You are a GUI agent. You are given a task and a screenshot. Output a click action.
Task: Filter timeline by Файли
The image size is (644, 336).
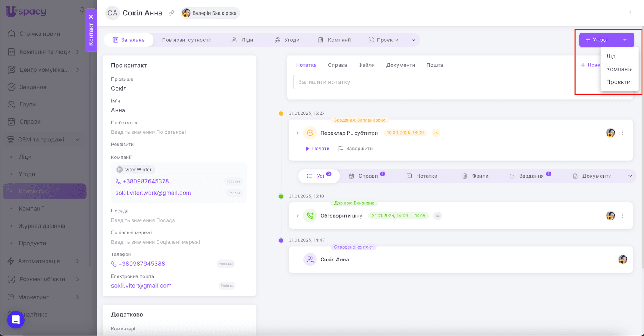475,176
